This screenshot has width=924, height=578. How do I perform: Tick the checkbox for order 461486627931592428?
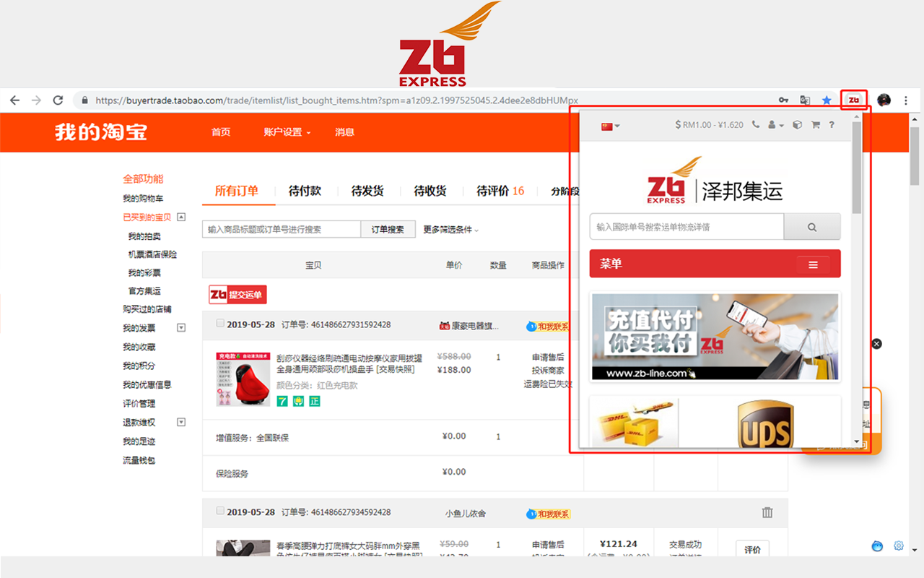[220, 324]
